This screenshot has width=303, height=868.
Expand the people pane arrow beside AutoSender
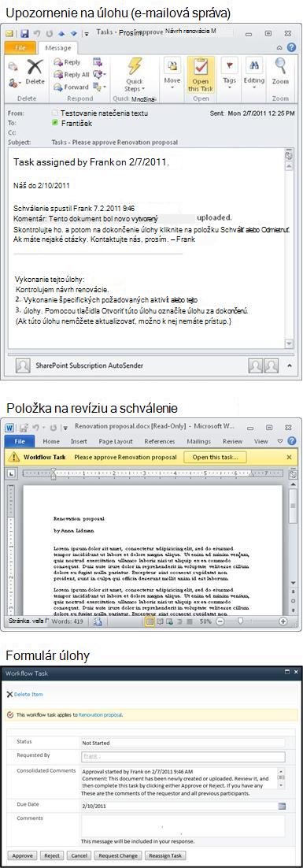pyautogui.click(x=290, y=366)
